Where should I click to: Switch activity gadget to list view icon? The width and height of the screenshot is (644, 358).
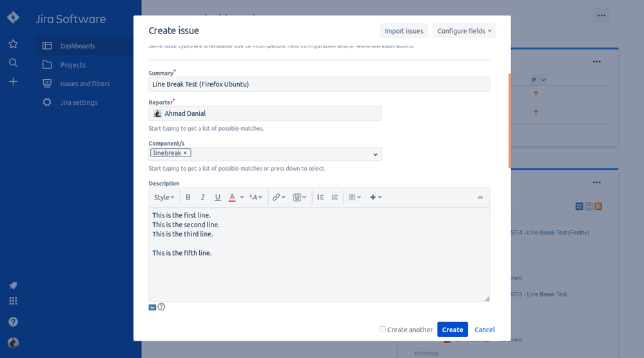click(x=589, y=206)
